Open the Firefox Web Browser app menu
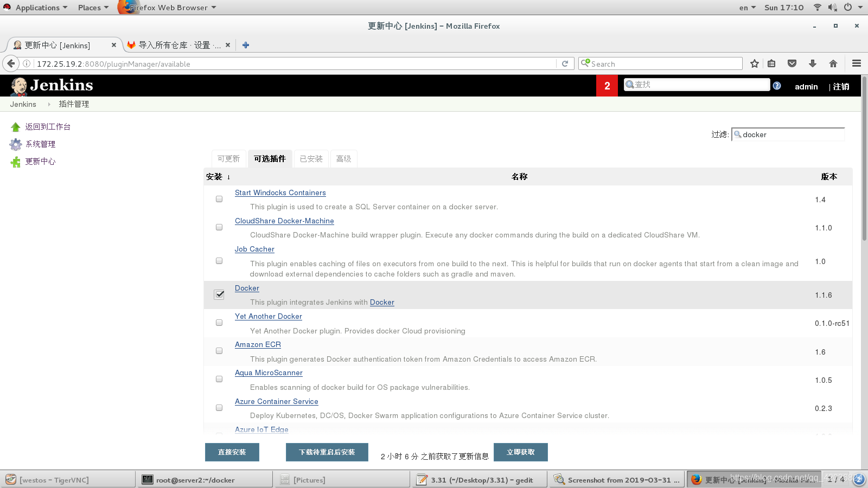The image size is (868, 488). (168, 8)
